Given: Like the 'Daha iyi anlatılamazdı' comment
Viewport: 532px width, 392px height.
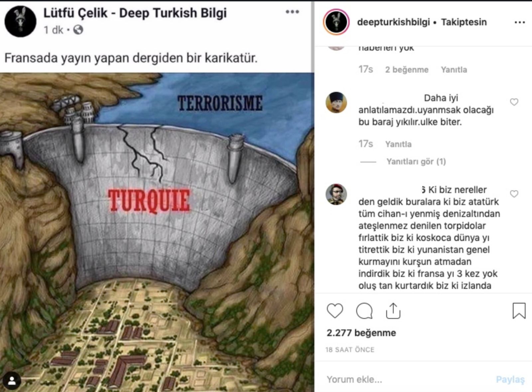Looking at the screenshot, I should pos(514,102).
